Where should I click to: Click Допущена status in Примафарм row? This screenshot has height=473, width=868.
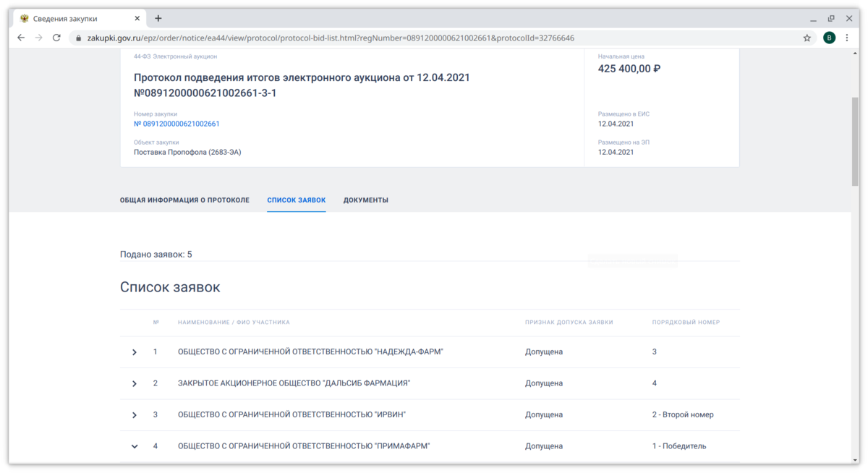[544, 446]
